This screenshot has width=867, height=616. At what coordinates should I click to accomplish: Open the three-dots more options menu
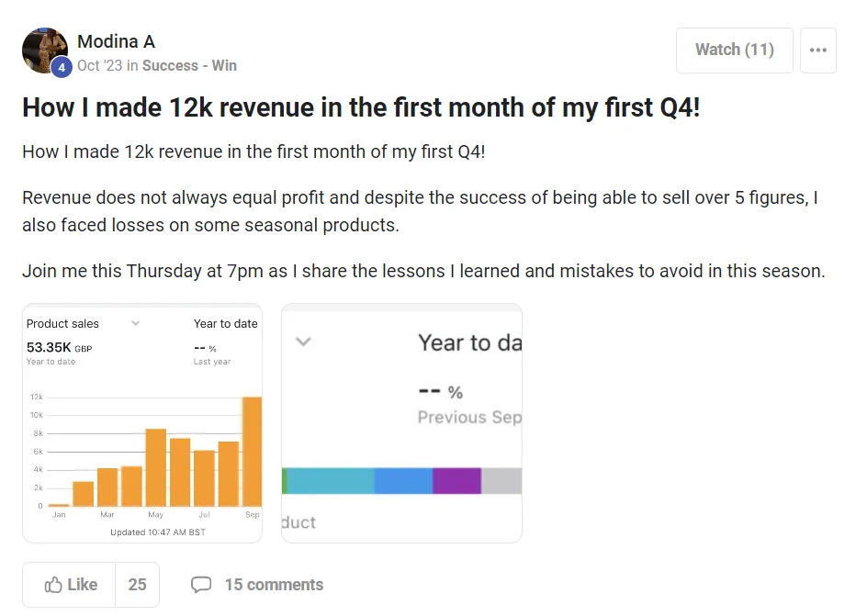[x=818, y=50]
